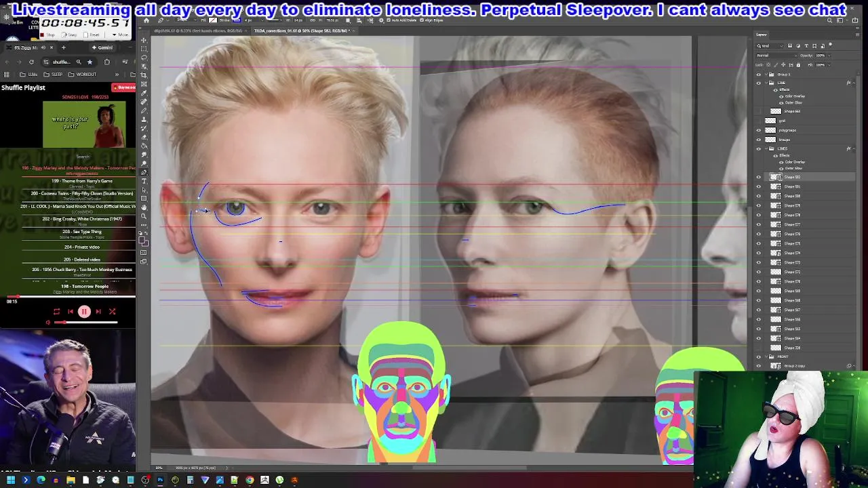Image resolution: width=868 pixels, height=488 pixels.
Task: Switch to TILDA_corrections_01.tif document tab
Action: (x=302, y=31)
